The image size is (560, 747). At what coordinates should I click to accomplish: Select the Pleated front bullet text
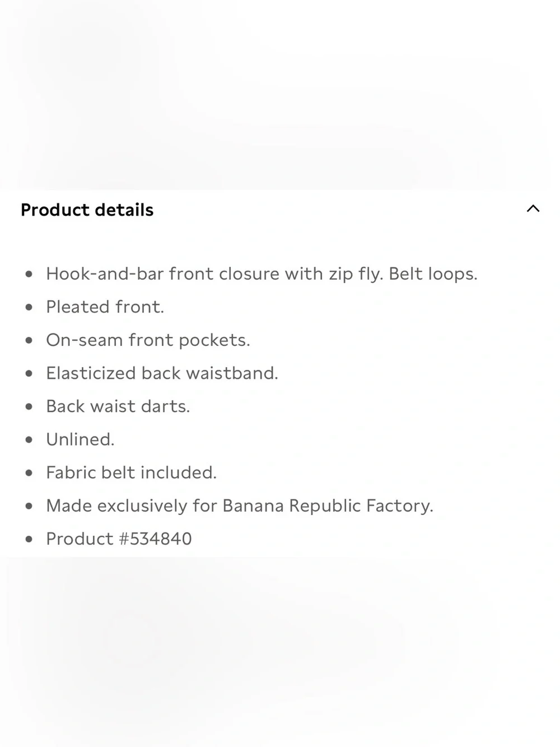click(105, 307)
